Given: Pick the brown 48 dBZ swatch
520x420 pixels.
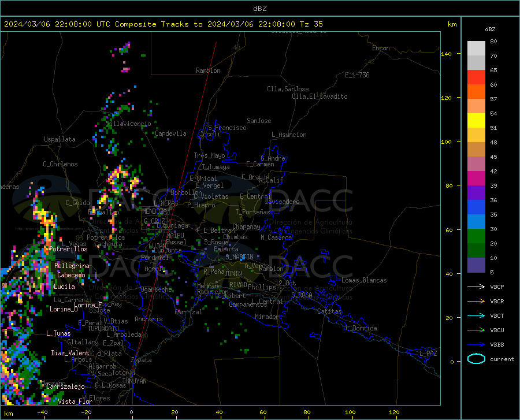Looking at the screenshot, I should (476, 150).
